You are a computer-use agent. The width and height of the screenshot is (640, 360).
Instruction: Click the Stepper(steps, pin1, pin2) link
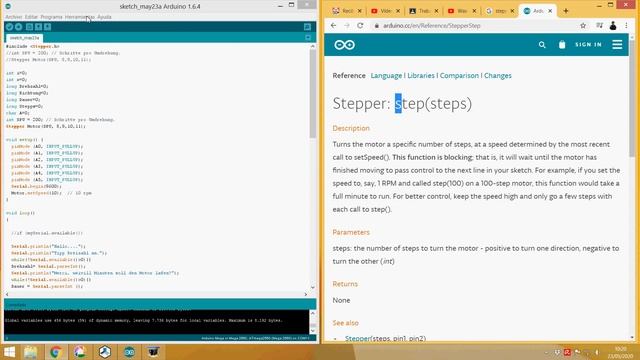(x=385, y=338)
